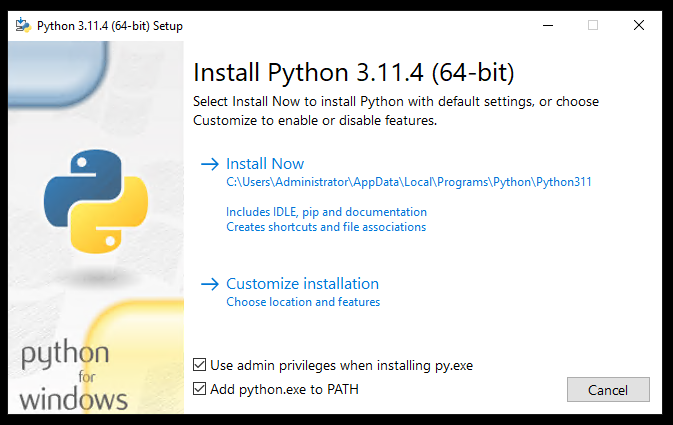Click "Creates shortcuts and file associations" text

coord(326,227)
